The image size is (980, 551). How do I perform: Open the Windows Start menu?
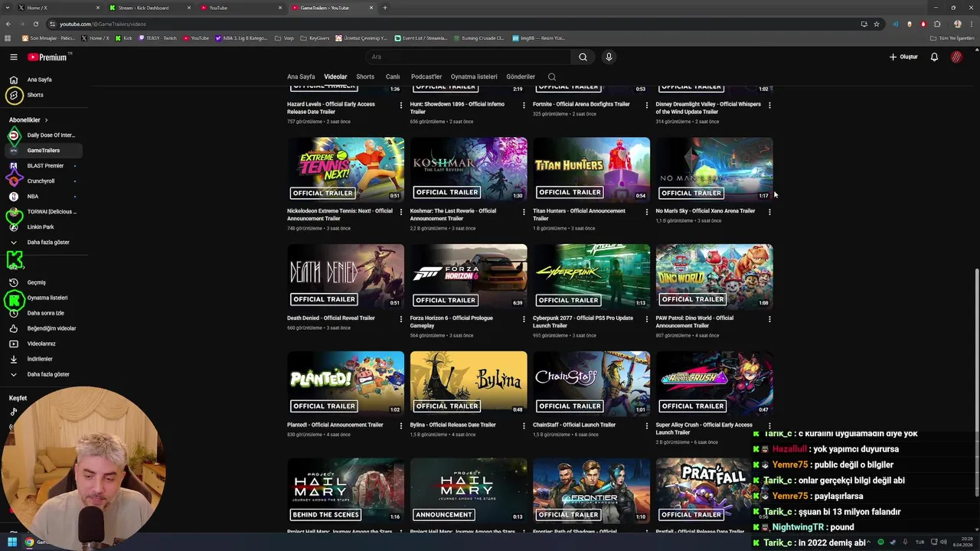(12, 542)
